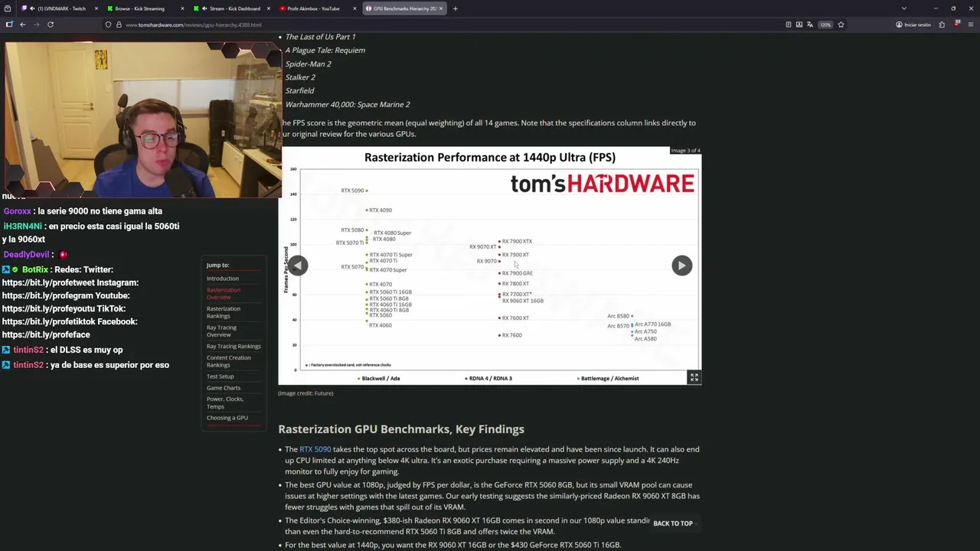Jump to Introduction section
Screen dimensions: 980x551
click(x=222, y=279)
